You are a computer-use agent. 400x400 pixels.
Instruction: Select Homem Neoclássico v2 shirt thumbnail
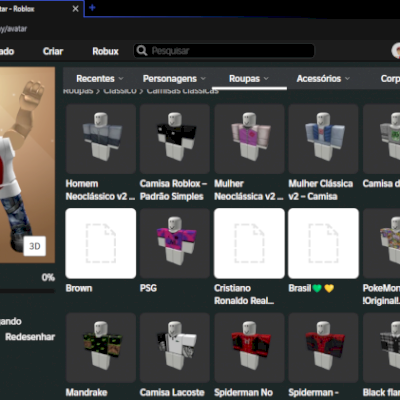click(101, 139)
